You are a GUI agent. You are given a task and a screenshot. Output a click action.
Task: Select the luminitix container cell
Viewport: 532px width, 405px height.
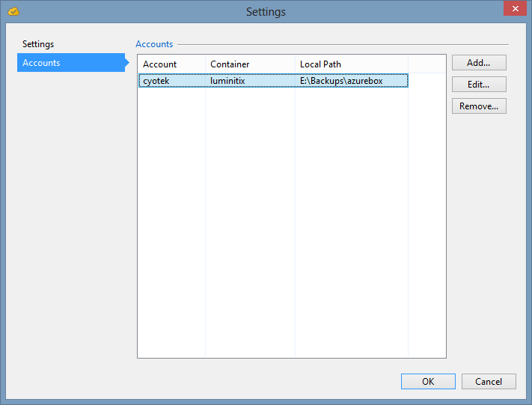pyautogui.click(x=251, y=81)
